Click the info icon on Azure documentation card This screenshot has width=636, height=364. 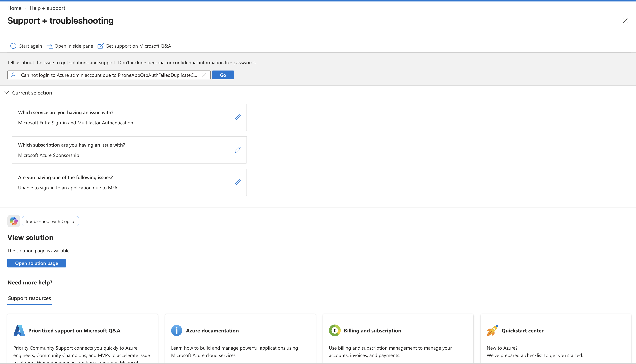pyautogui.click(x=177, y=330)
